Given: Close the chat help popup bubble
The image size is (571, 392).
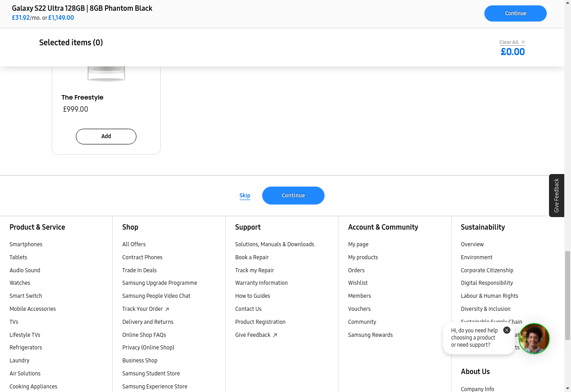Looking at the screenshot, I should pos(507,330).
